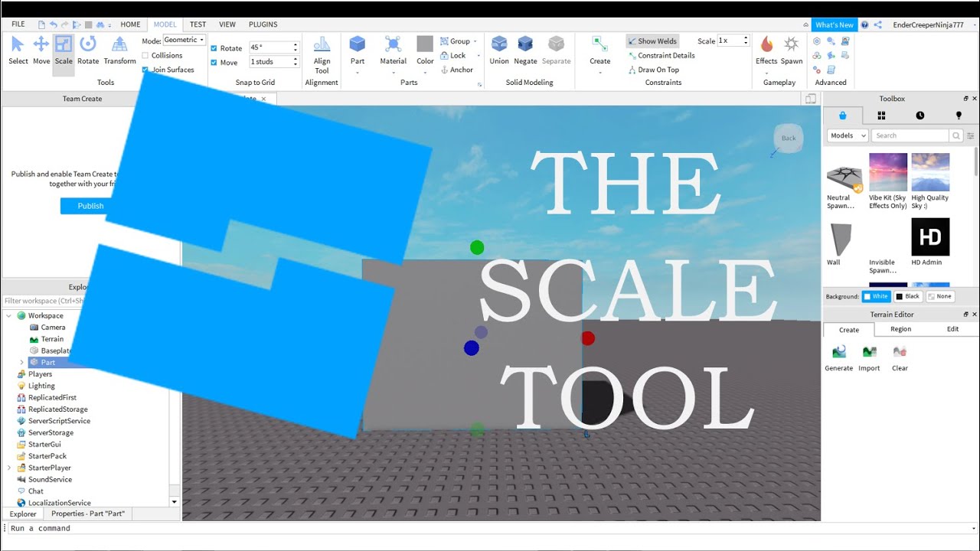Image resolution: width=980 pixels, height=551 pixels.
Task: Pick the Rotate tool
Action: [x=88, y=51]
